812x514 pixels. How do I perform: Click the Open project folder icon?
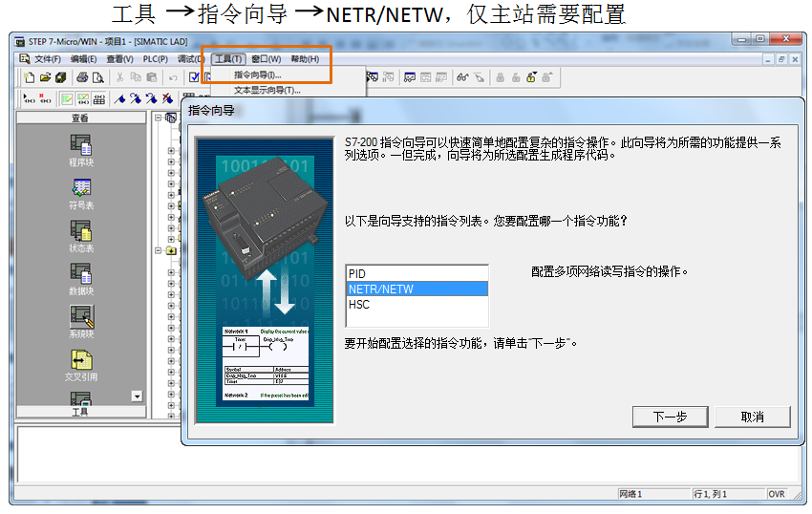[x=46, y=77]
